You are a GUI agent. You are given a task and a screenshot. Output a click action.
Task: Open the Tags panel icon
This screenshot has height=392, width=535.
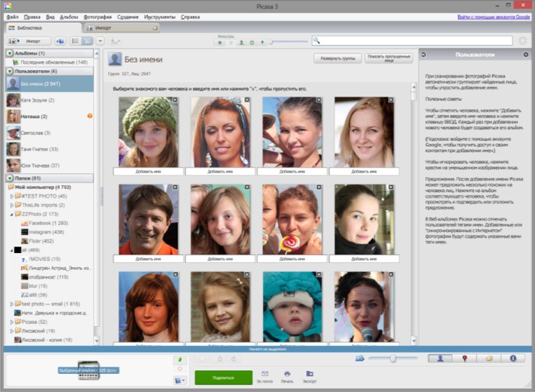489,358
